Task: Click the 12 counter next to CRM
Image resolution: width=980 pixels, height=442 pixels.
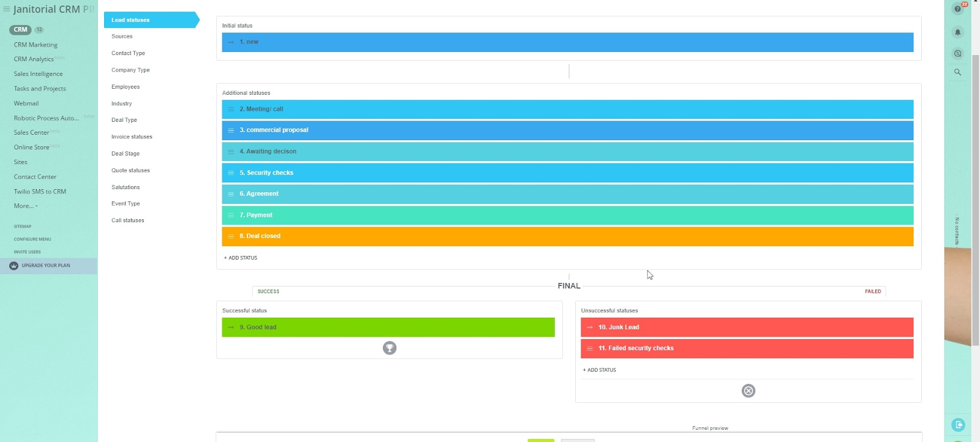Action: [x=39, y=29]
